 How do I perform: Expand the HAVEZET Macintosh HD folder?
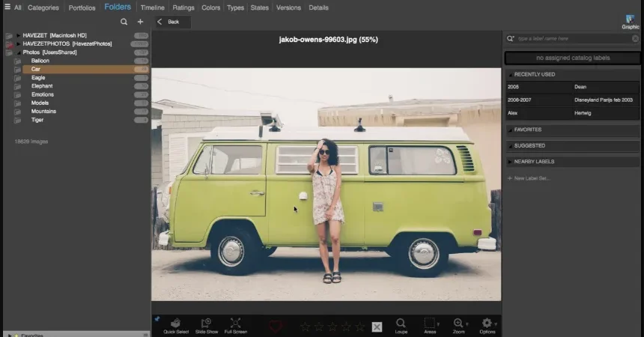pyautogui.click(x=18, y=35)
